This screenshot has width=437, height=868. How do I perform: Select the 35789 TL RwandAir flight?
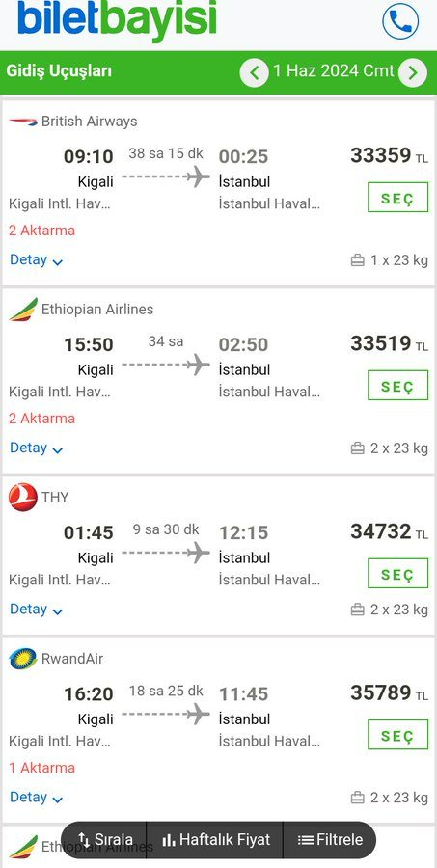click(397, 735)
